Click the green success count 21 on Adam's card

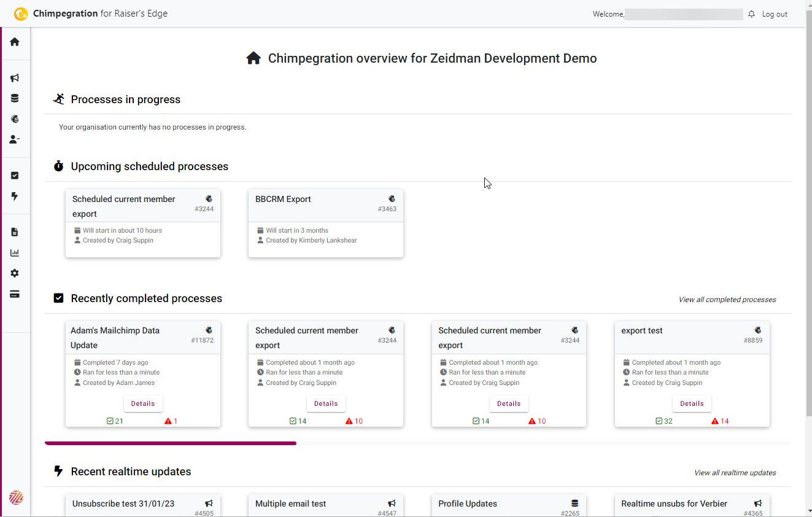click(x=115, y=421)
